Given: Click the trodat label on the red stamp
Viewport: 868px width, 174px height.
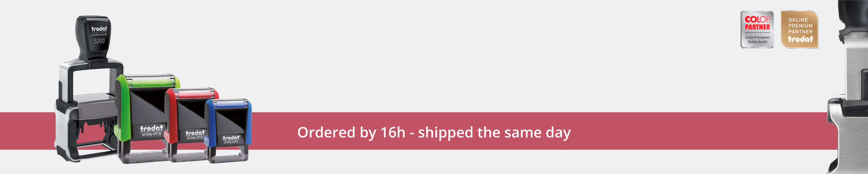Looking at the screenshot, I should pyautogui.click(x=195, y=133).
